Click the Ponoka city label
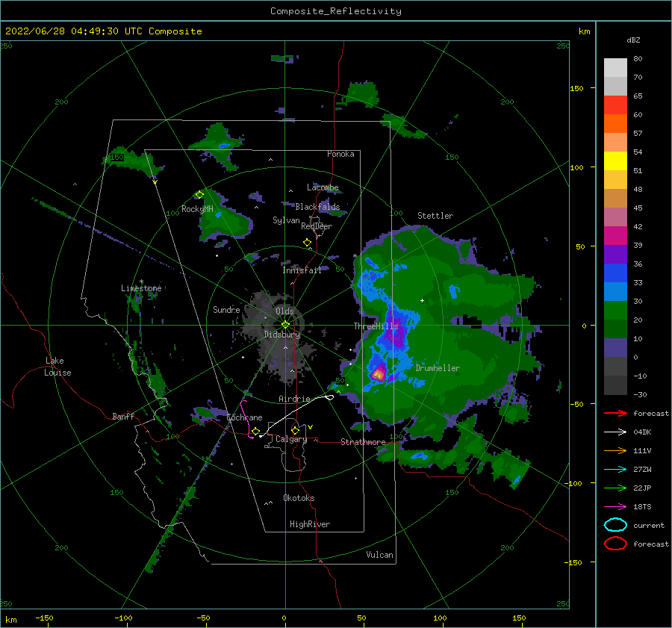 pyautogui.click(x=340, y=154)
